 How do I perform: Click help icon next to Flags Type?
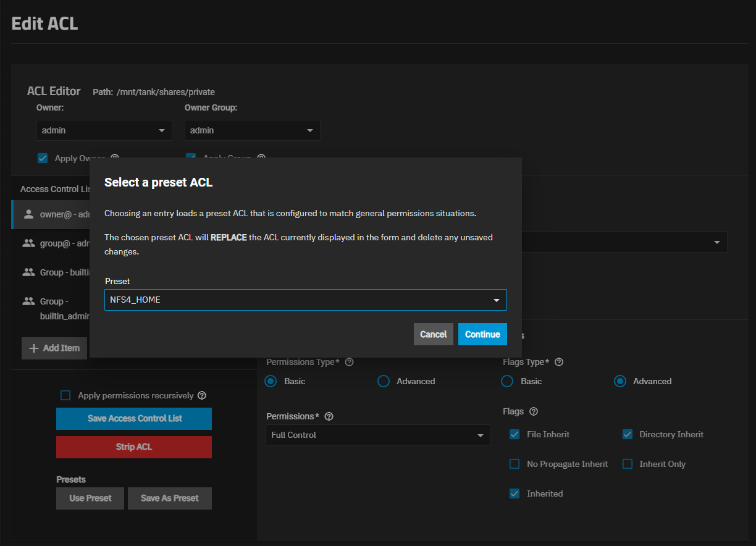pyautogui.click(x=559, y=363)
